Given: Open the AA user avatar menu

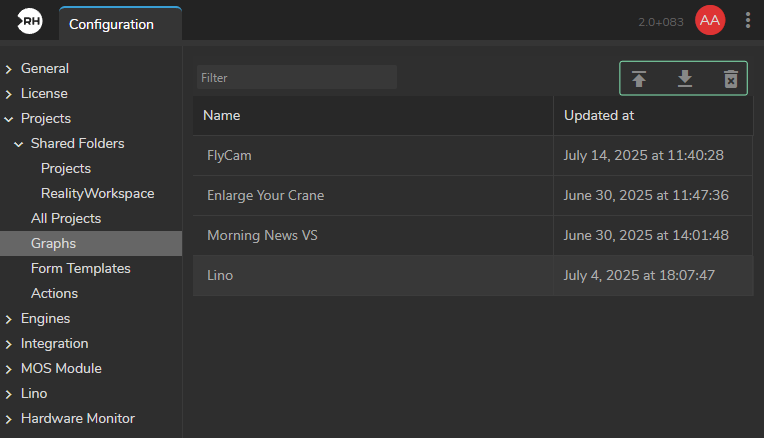Looking at the screenshot, I should pyautogui.click(x=710, y=21).
